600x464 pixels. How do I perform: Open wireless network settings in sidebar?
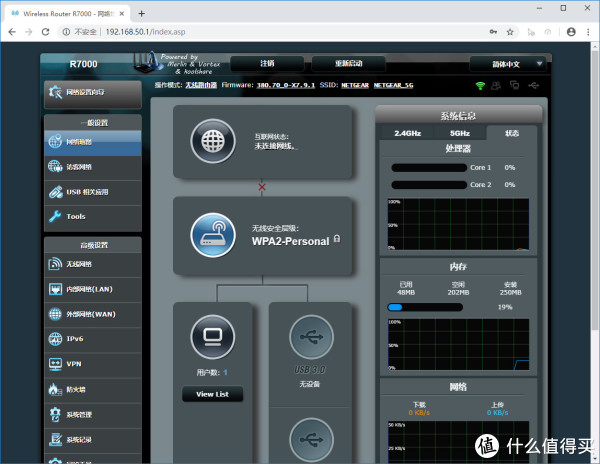[93, 264]
